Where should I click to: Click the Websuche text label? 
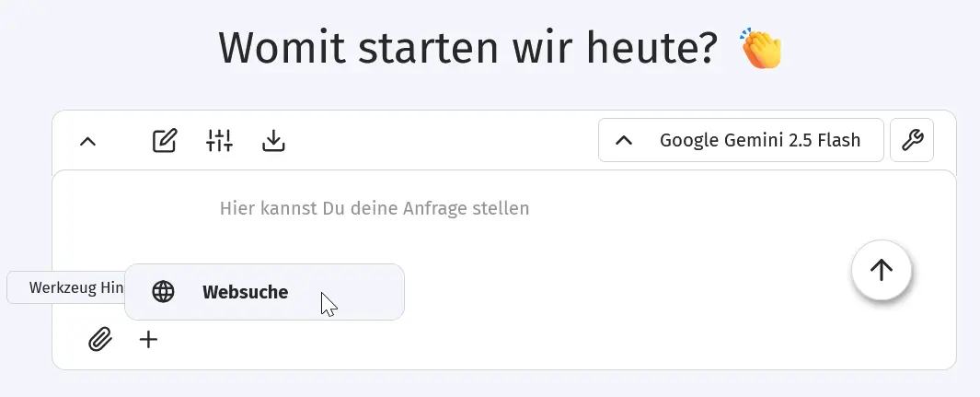pos(245,292)
